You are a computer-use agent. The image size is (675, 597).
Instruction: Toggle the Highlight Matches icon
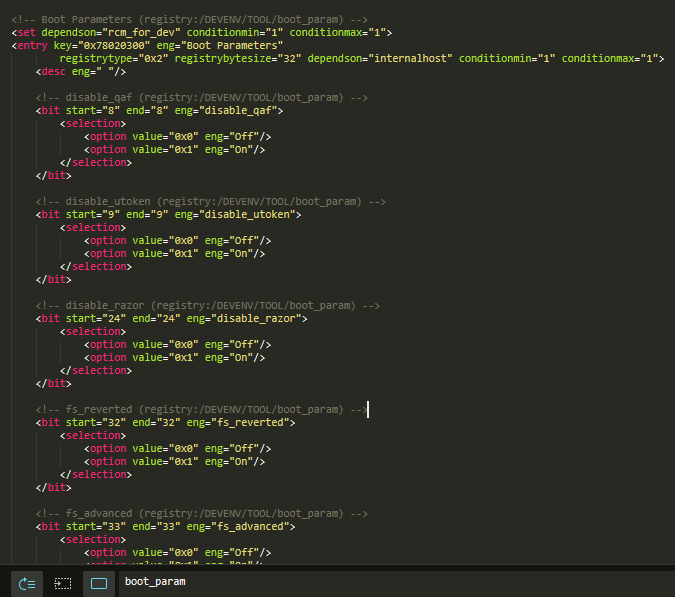tap(99, 583)
